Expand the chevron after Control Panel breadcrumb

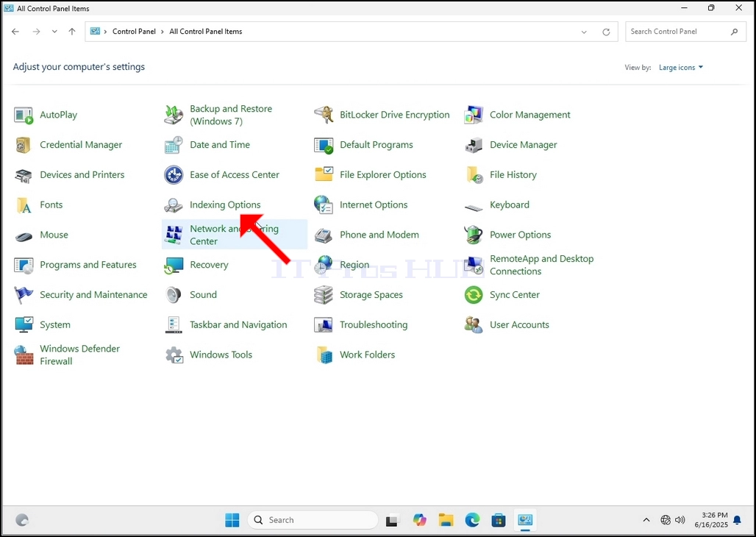(163, 32)
